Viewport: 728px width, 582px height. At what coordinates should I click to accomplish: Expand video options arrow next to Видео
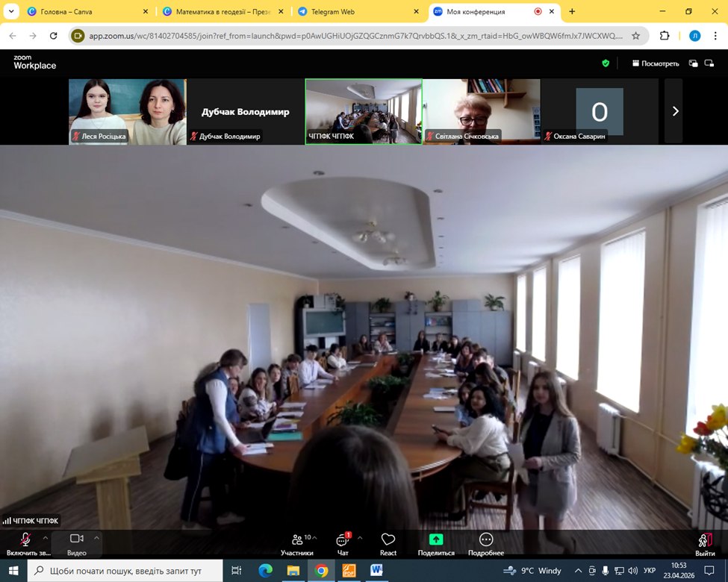96,537
